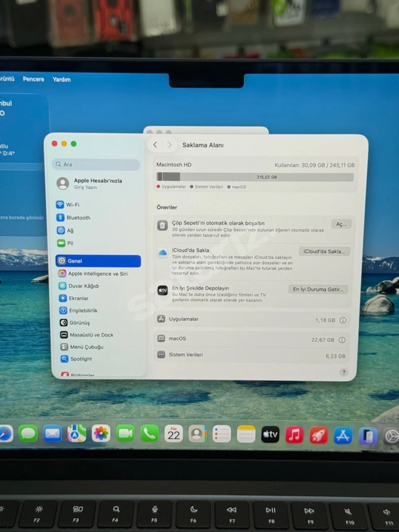Go back with the left chevron

[x=155, y=145]
